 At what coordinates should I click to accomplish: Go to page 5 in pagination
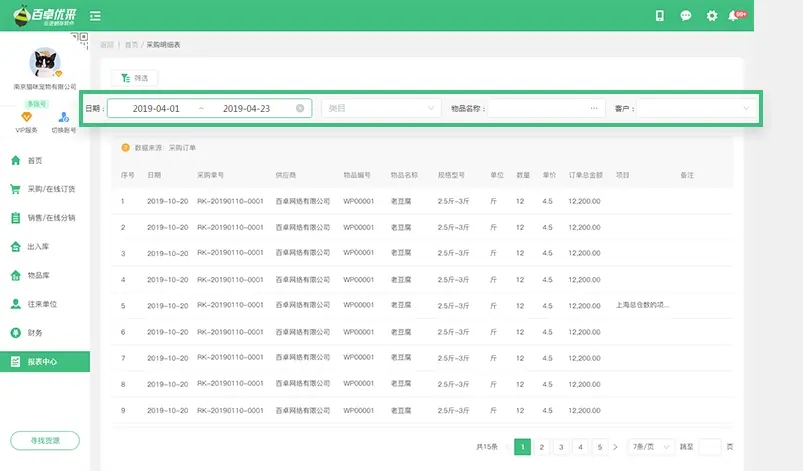pos(600,447)
